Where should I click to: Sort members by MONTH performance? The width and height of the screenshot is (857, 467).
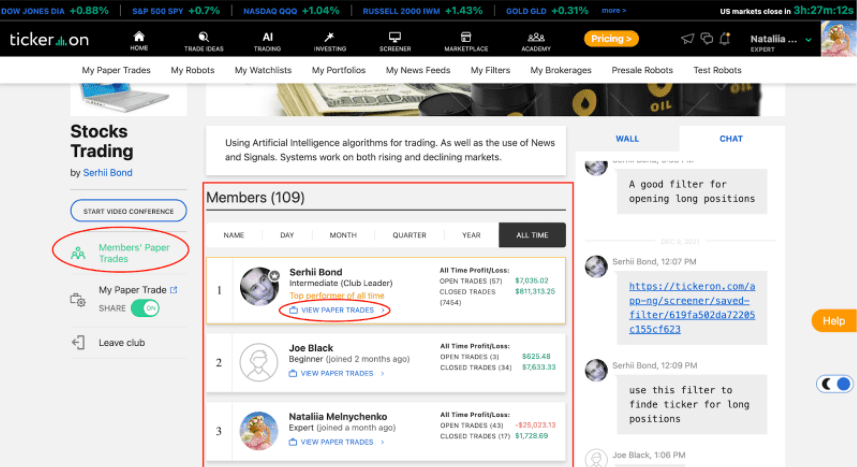tap(343, 235)
